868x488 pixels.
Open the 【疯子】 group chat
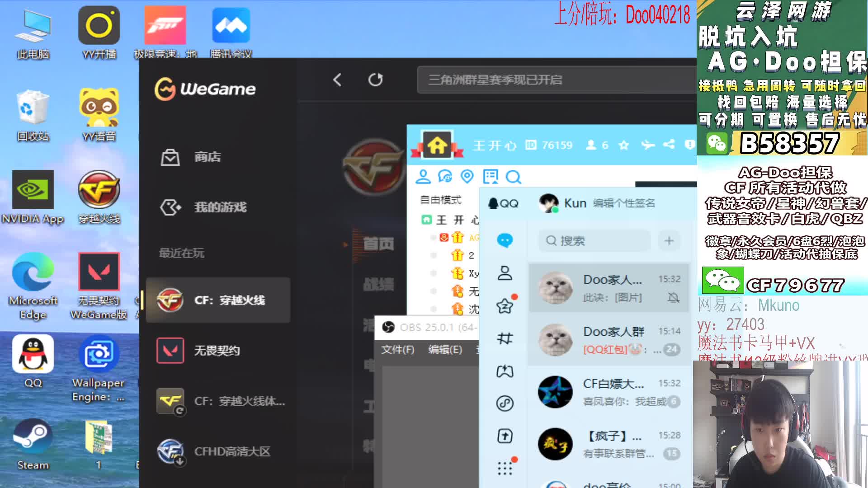pyautogui.click(x=609, y=444)
